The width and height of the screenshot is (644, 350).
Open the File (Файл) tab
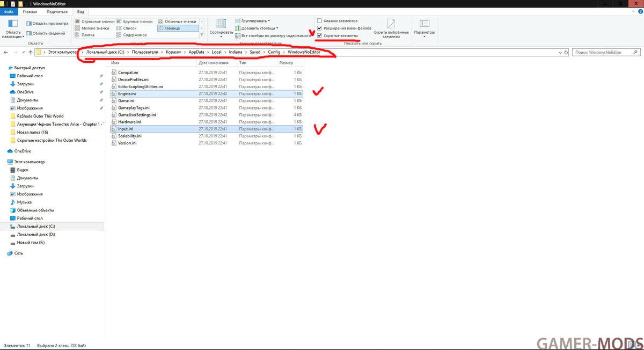coord(9,11)
